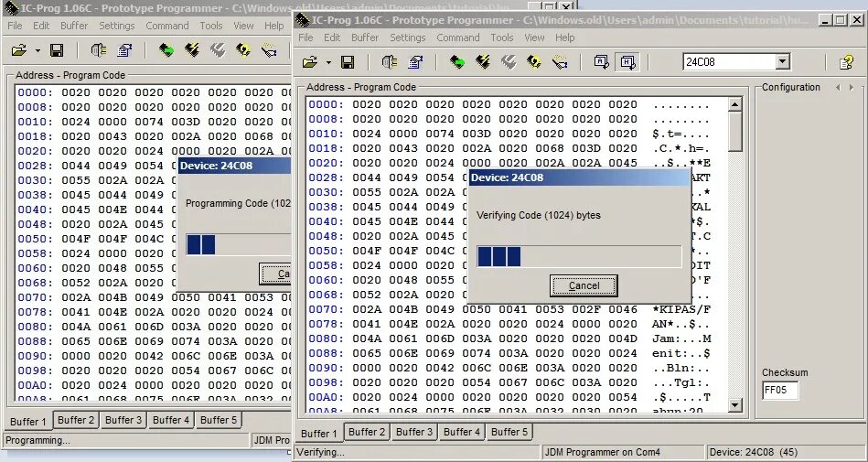The height and width of the screenshot is (462, 868).
Task: Click Erase All brush icon in back window
Action: coord(269,51)
